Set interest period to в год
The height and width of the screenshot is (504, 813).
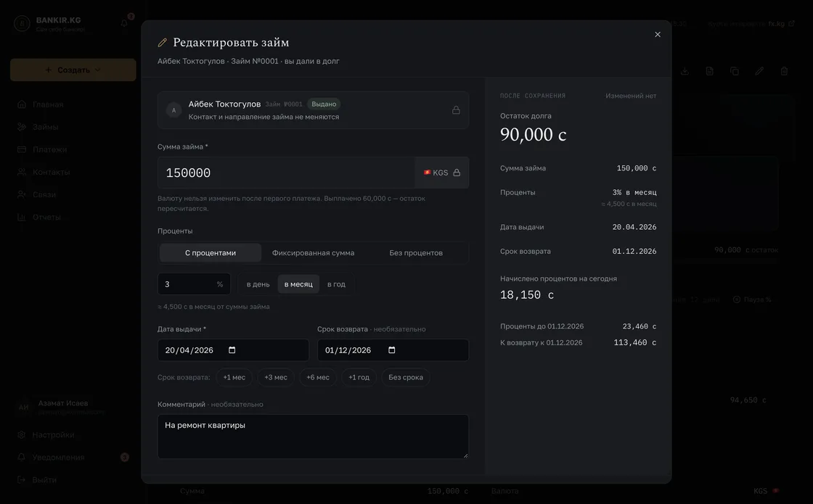point(336,284)
